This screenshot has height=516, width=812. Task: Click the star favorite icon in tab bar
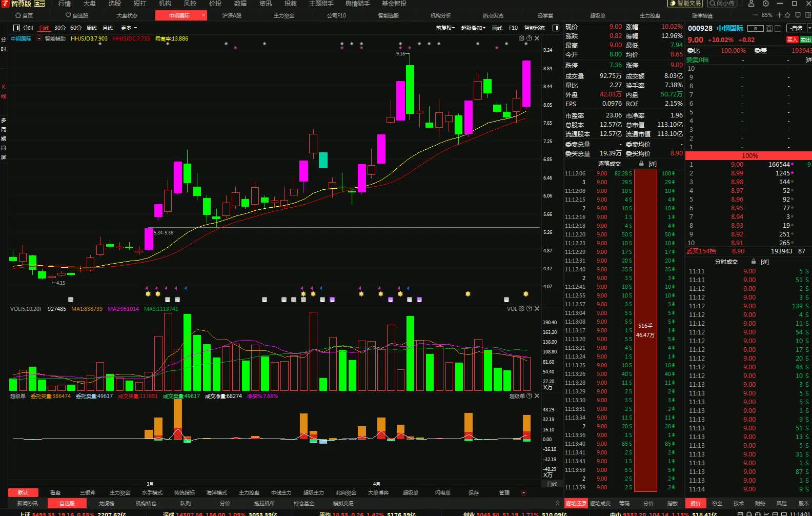pyautogui.click(x=787, y=15)
